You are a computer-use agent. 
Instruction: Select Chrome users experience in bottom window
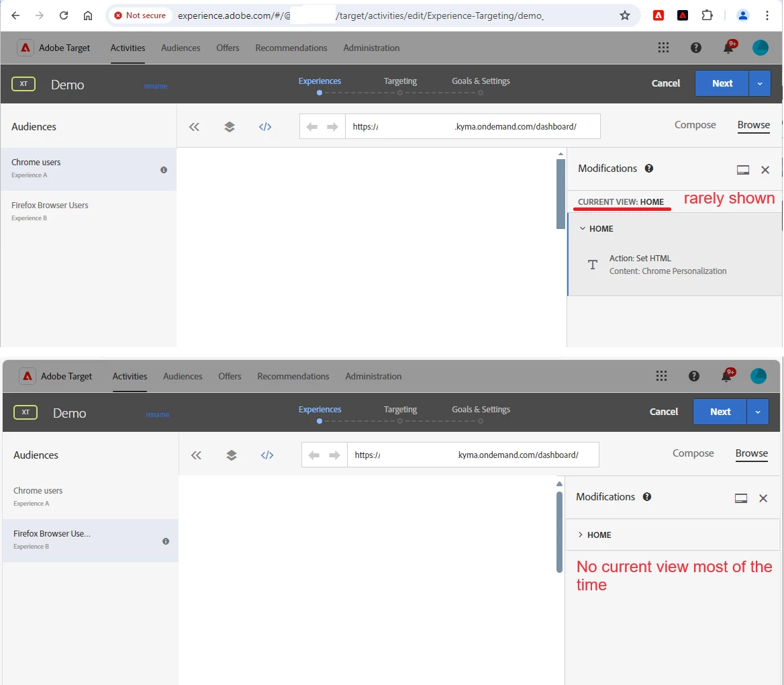click(x=91, y=497)
